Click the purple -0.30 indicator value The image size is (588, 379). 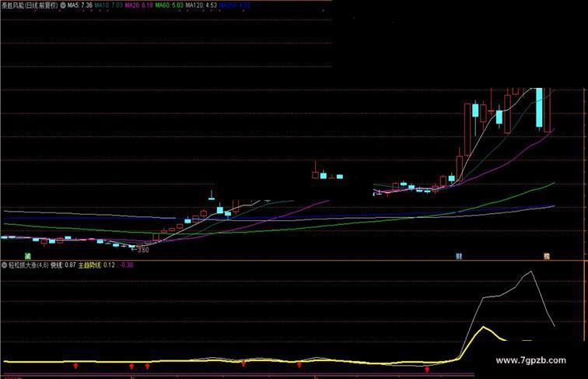[x=127, y=265]
